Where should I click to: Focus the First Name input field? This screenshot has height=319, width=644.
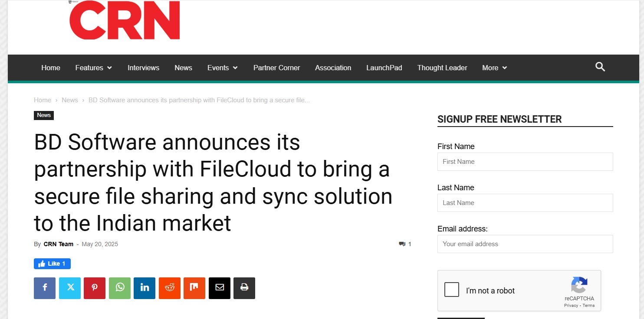click(x=525, y=162)
